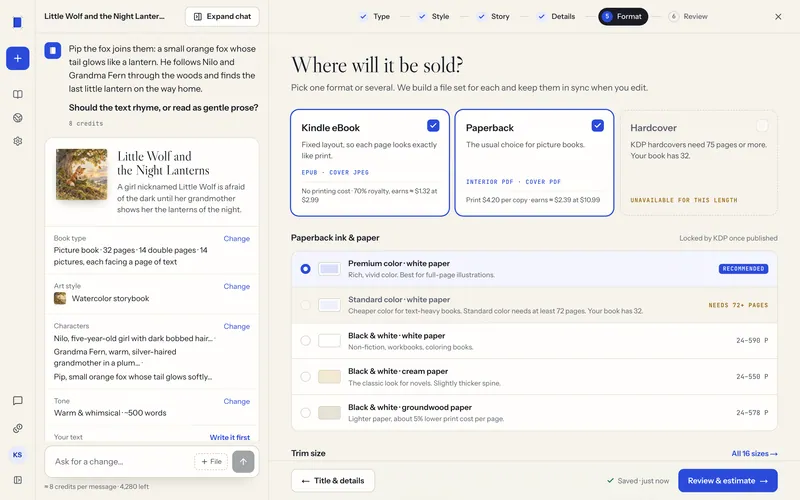Click the assistant message avatar icon

(53, 51)
